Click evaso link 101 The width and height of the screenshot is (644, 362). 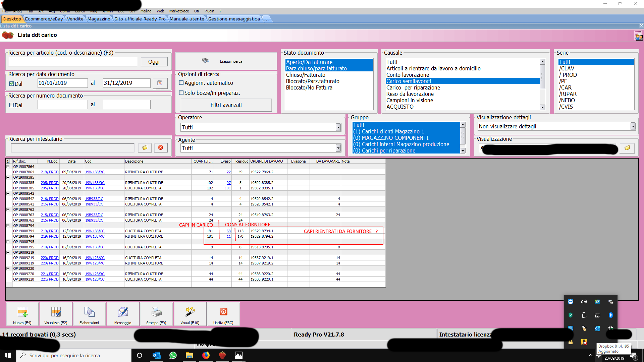tap(228, 188)
